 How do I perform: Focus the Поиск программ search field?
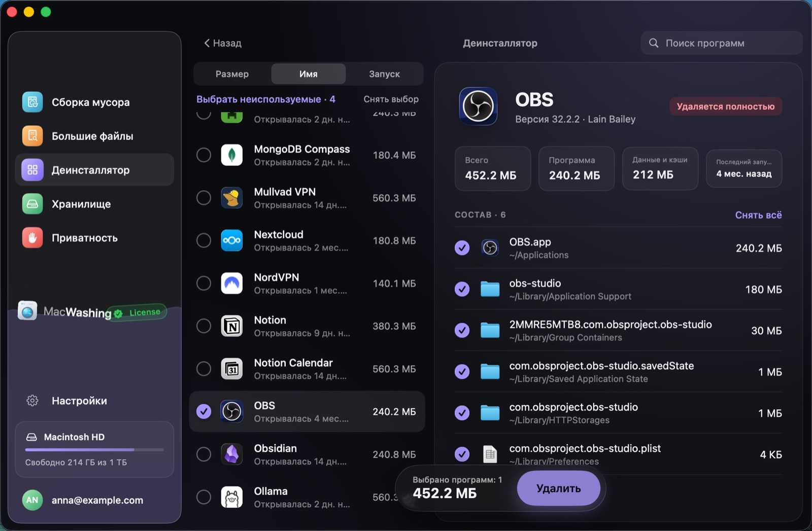click(721, 43)
